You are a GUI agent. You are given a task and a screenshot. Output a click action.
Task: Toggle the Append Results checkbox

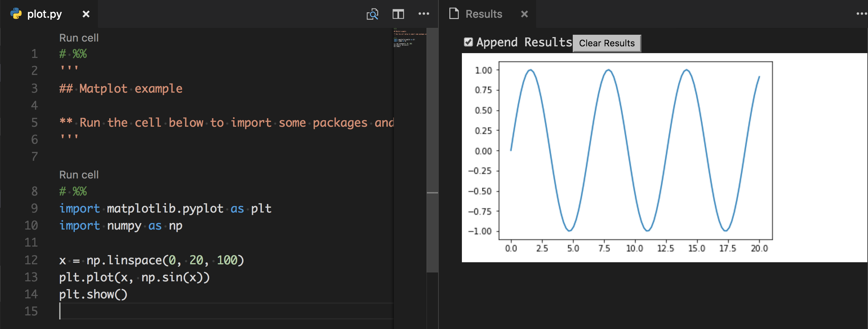pyautogui.click(x=468, y=42)
